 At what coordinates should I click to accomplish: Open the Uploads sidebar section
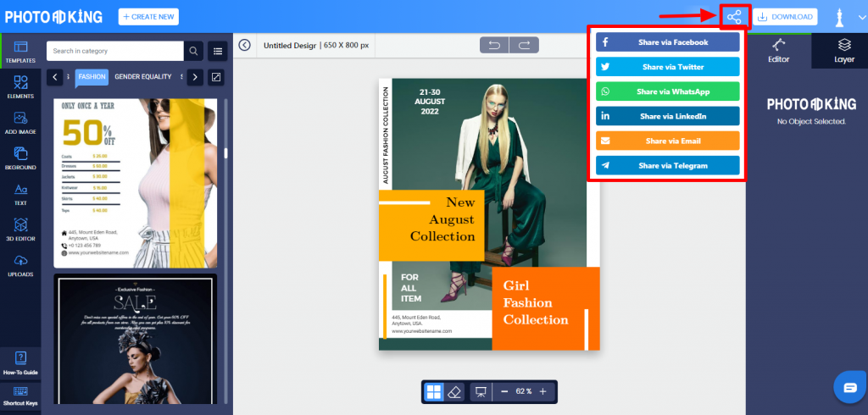(x=20, y=266)
